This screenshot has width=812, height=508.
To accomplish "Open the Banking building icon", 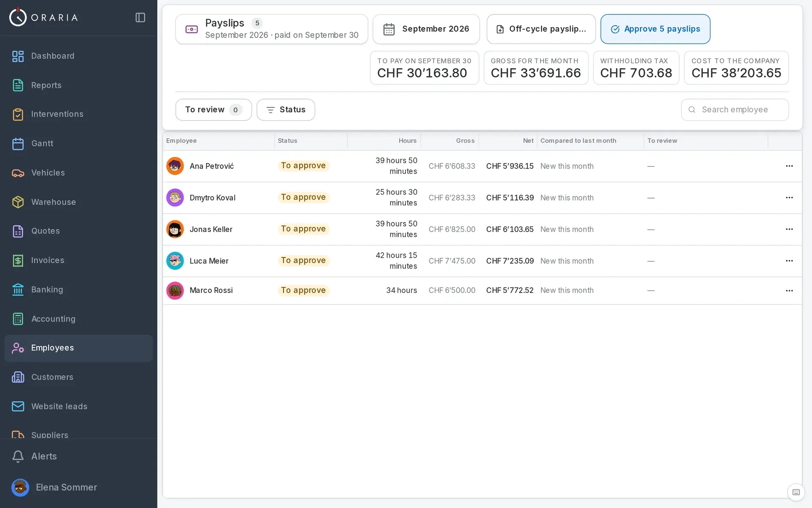I will point(18,290).
